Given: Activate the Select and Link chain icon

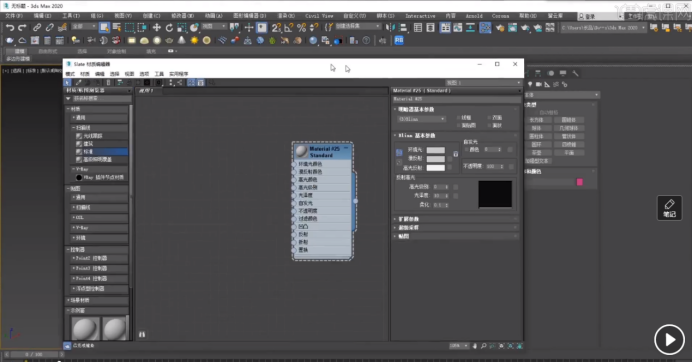Looking at the screenshot, I should pos(37,27).
